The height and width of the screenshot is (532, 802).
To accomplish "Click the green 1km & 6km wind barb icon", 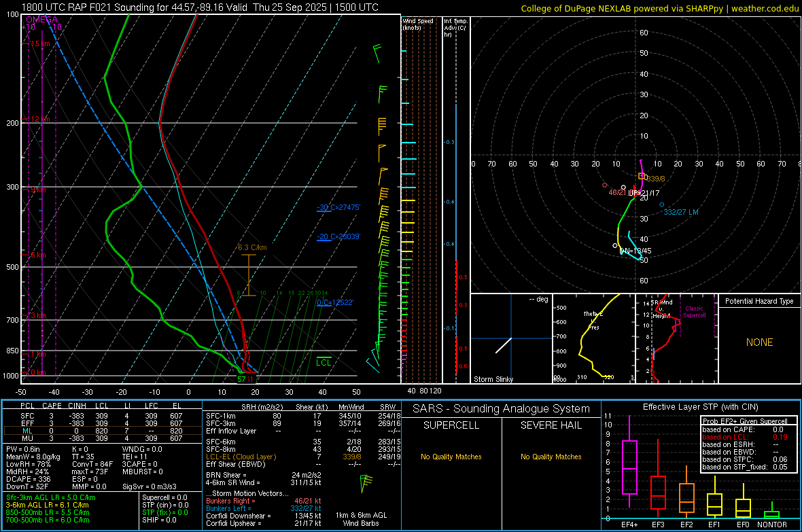I will click(366, 483).
